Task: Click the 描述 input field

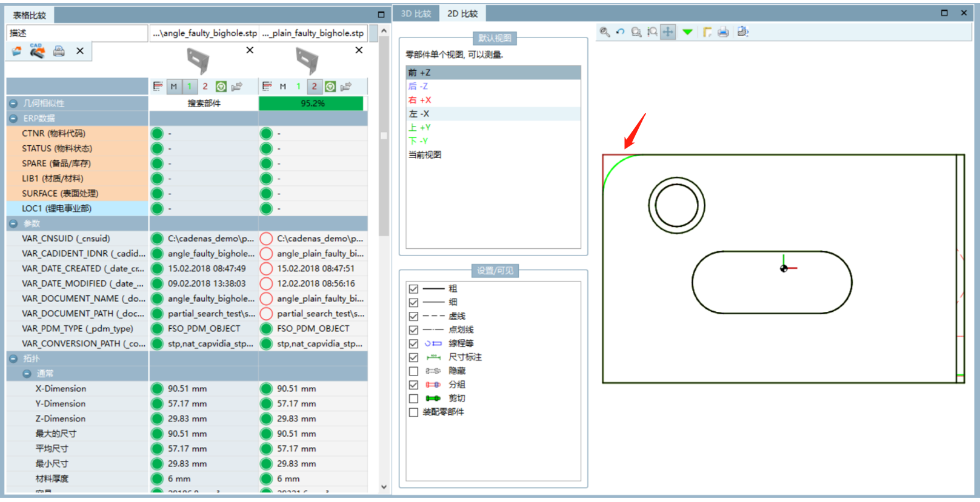Action: tap(77, 33)
